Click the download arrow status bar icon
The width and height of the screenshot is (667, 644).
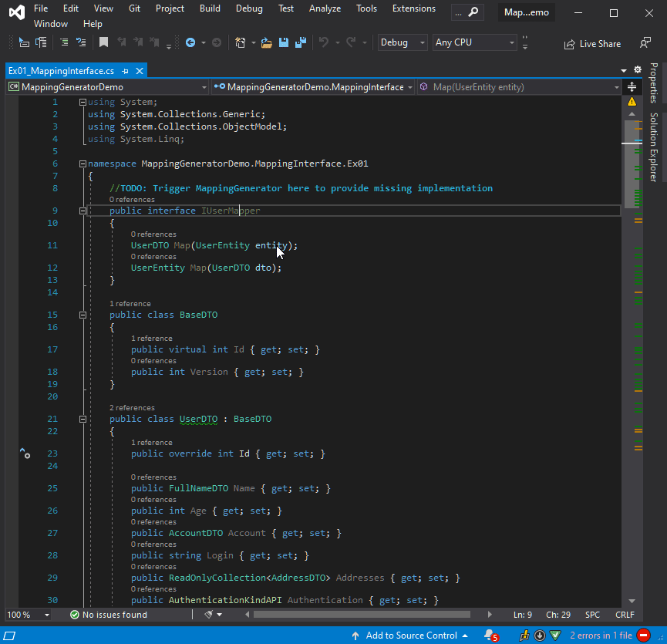pos(540,636)
